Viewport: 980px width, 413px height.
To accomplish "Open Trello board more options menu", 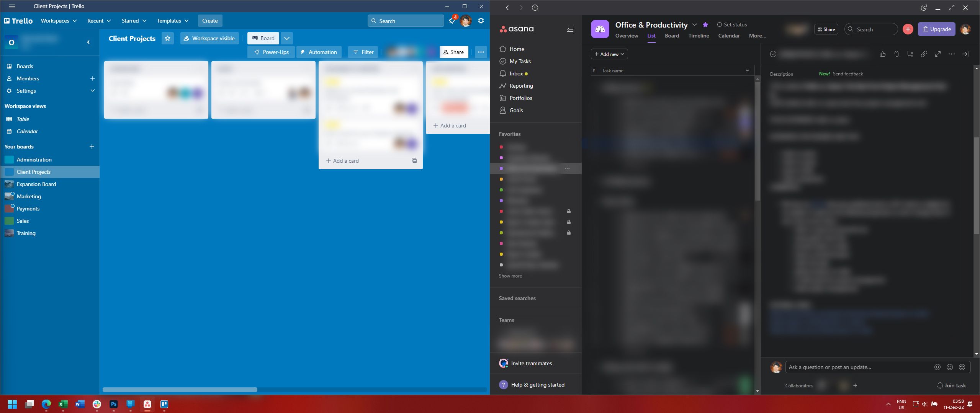I will 481,52.
